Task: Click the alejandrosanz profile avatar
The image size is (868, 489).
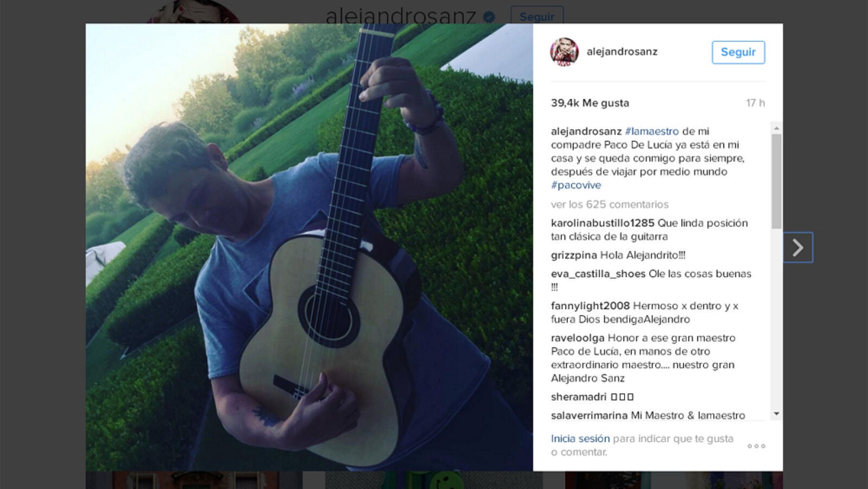Action: [x=565, y=52]
